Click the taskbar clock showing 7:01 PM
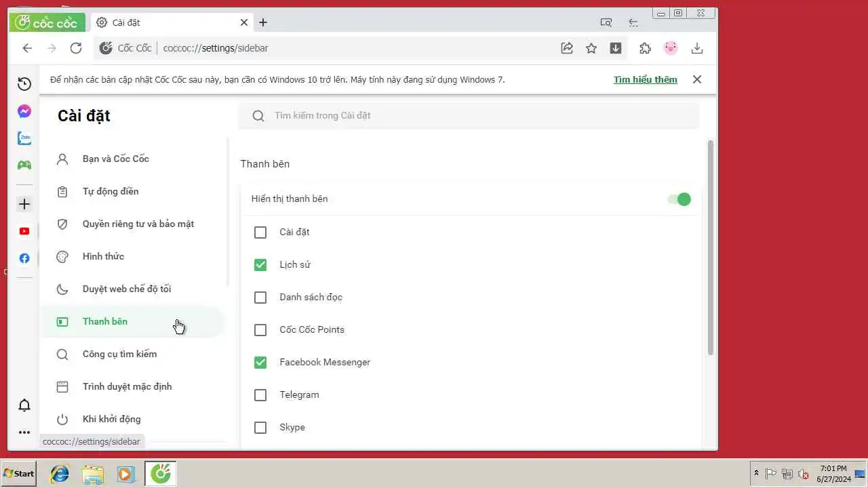 tap(833, 474)
